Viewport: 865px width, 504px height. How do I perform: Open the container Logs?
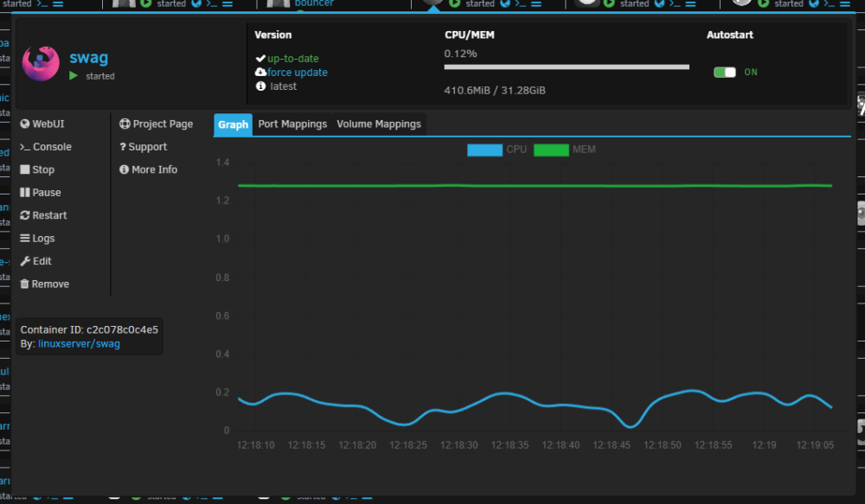(37, 239)
